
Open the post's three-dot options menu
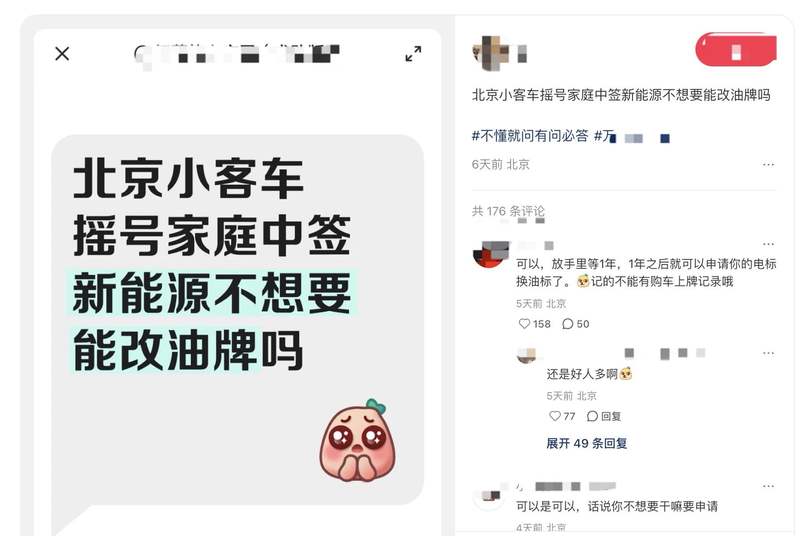768,165
